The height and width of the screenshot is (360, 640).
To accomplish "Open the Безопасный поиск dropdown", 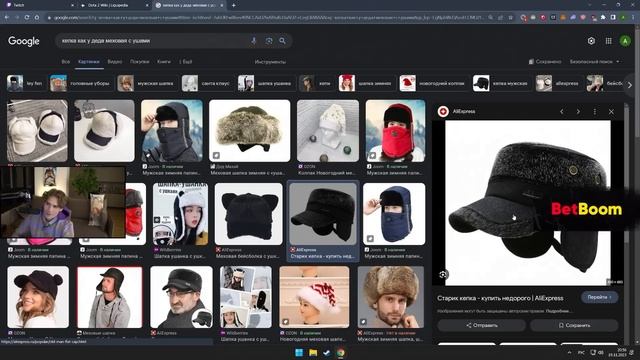I will [x=594, y=62].
